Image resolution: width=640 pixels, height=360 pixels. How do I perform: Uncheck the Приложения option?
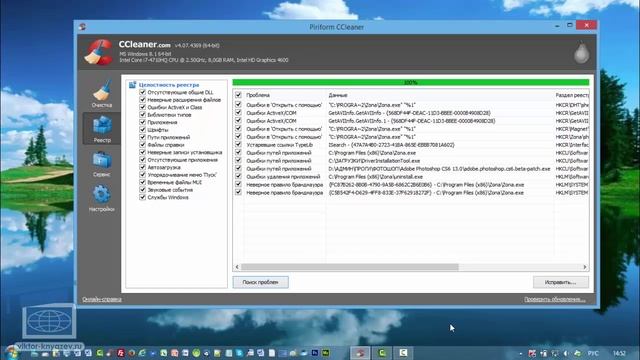pos(142,122)
